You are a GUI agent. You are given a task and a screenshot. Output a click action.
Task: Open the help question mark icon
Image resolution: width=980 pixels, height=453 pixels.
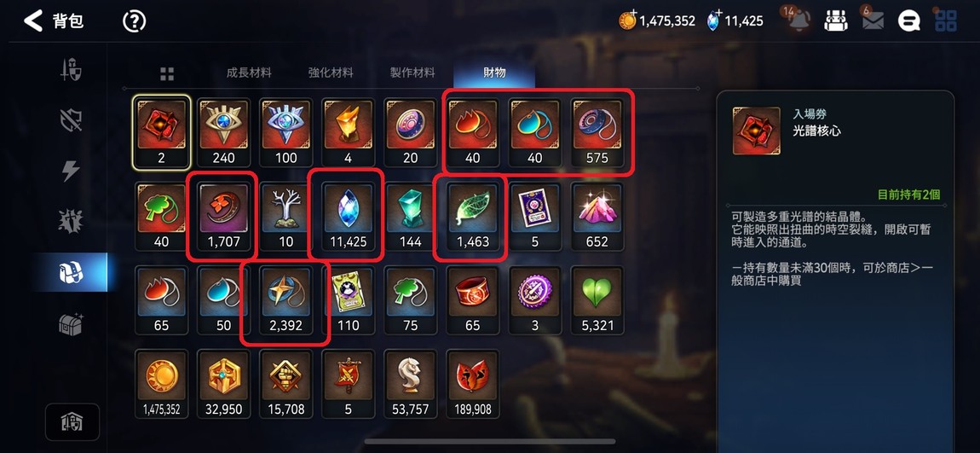[135, 21]
